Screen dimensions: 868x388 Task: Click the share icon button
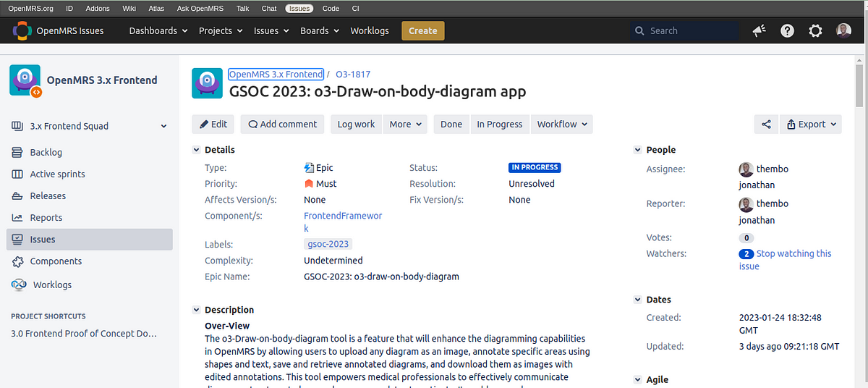[x=766, y=124]
